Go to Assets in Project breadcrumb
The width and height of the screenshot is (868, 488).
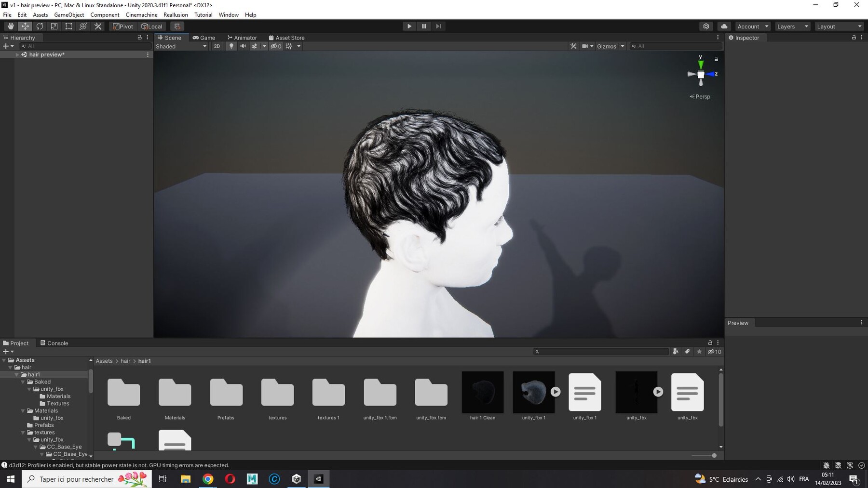coord(104,361)
